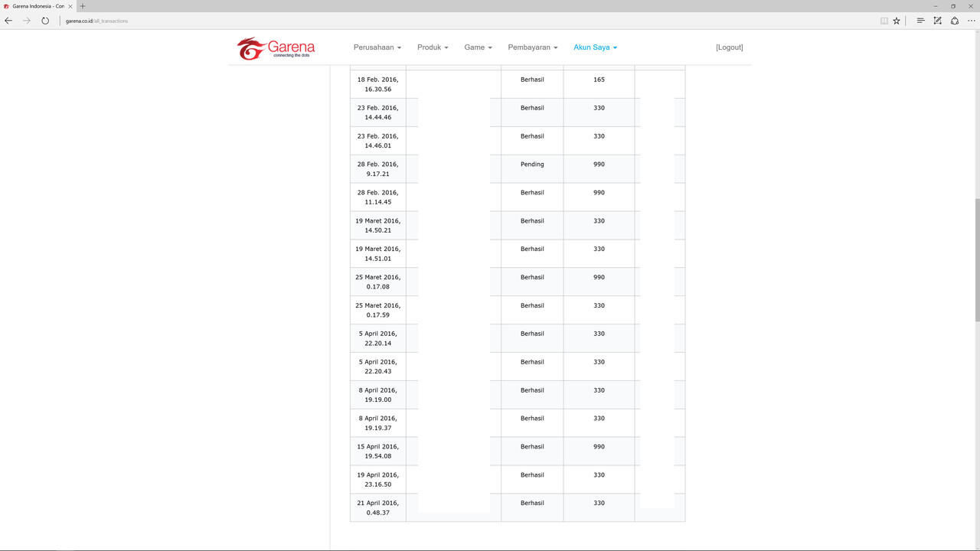980x551 pixels.
Task: Click the forward navigation arrow
Action: pos(27,21)
